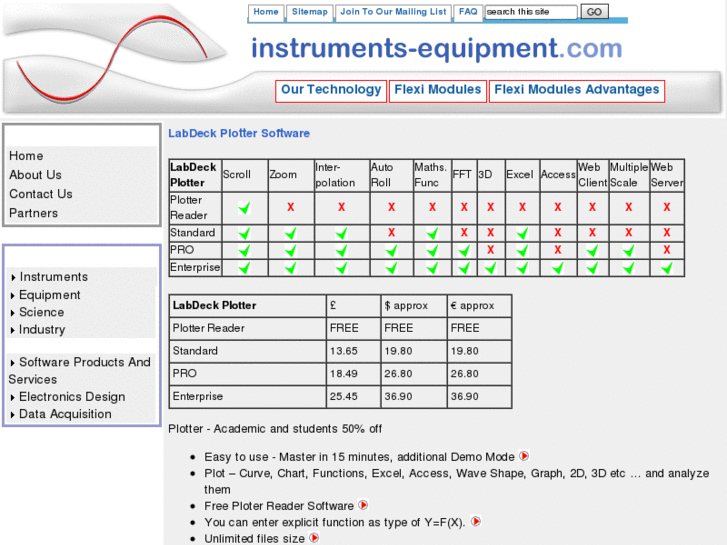Expand Software Products And Services menu
The height and width of the screenshot is (545, 727).
pyautogui.click(x=80, y=370)
